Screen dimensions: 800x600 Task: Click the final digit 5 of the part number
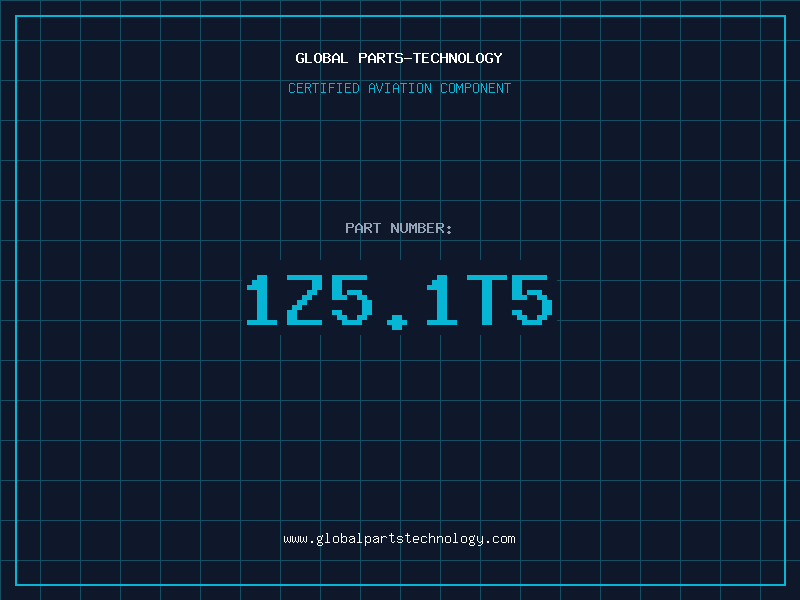pos(532,300)
